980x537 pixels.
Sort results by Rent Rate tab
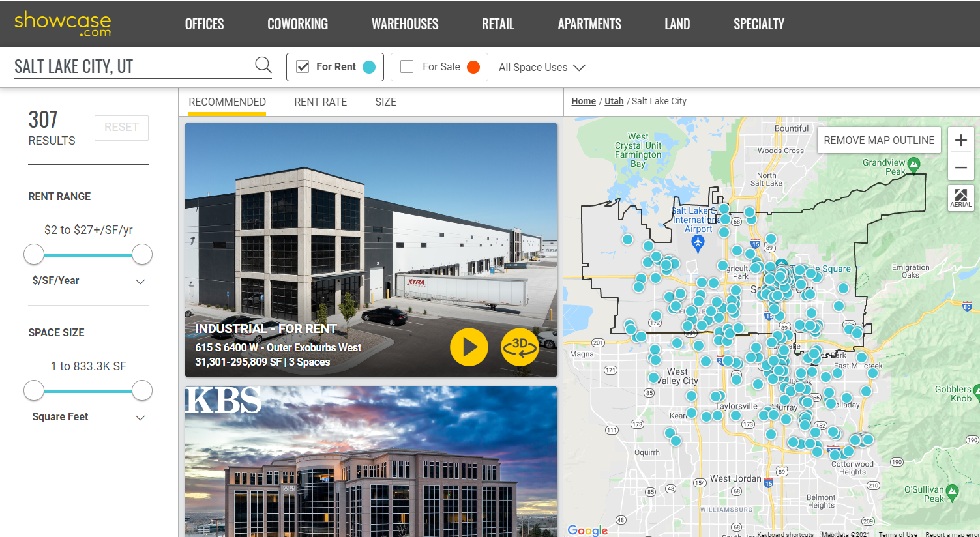tap(320, 102)
